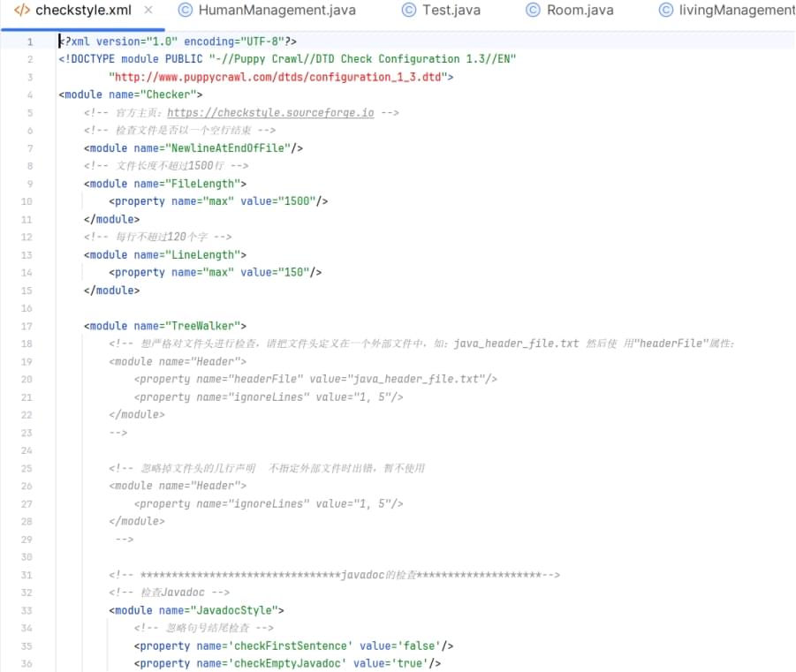Open the checkstyle.sourceforge.io link
The height and width of the screenshot is (672, 796).
pos(269,113)
